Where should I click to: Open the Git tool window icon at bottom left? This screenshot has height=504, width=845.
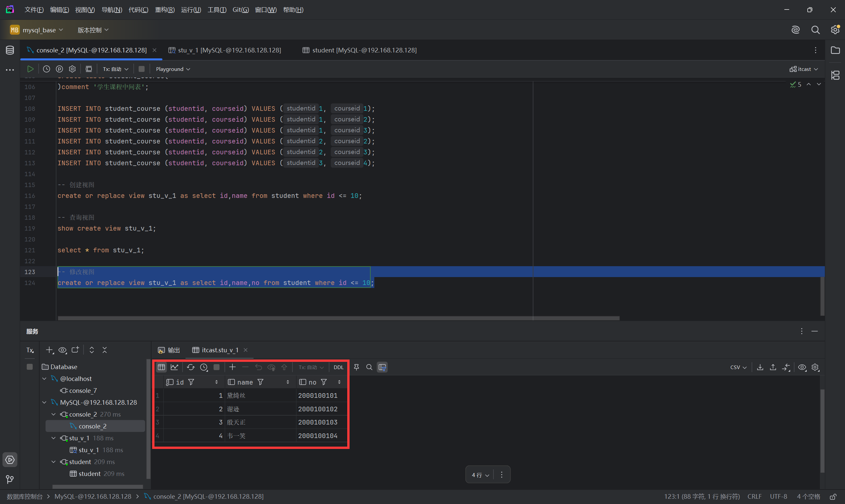click(10, 479)
